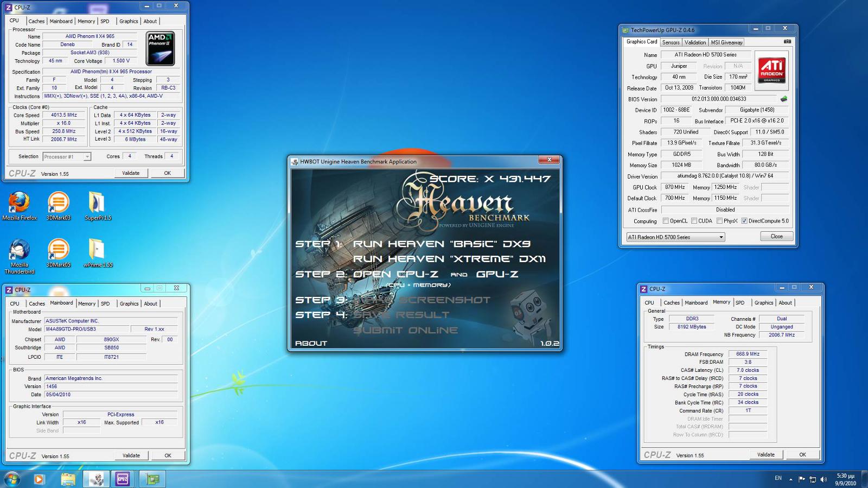The width and height of the screenshot is (868, 488).
Task: Select the GPU-Z taskbar button
Action: coord(152,479)
